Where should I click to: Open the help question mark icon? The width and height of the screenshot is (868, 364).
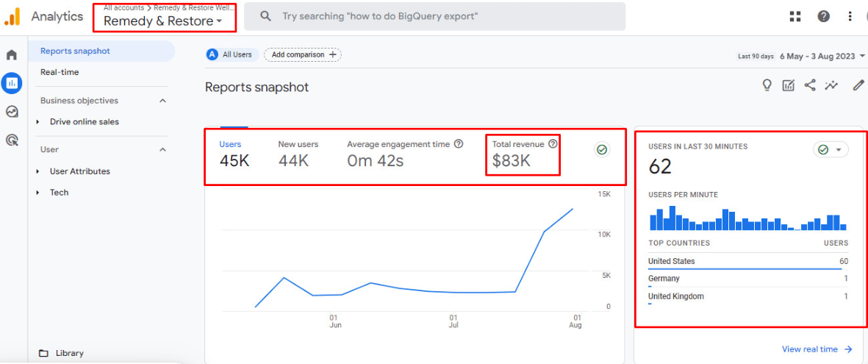pyautogui.click(x=824, y=17)
